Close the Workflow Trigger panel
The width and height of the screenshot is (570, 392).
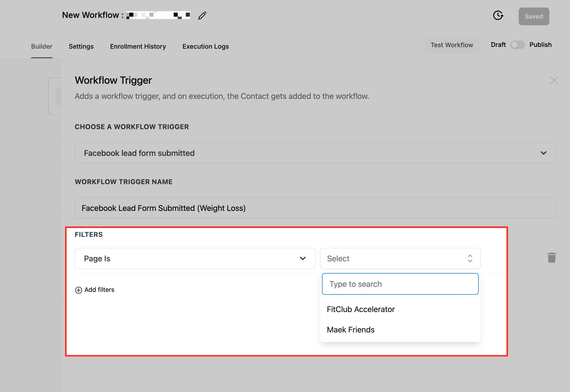pos(554,80)
